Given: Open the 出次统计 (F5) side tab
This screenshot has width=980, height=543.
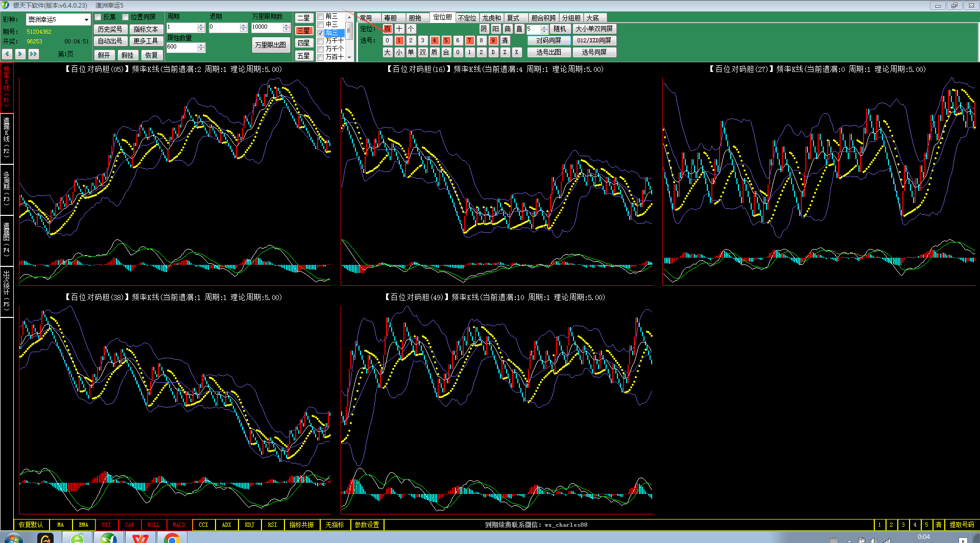Looking at the screenshot, I should pos(7,291).
